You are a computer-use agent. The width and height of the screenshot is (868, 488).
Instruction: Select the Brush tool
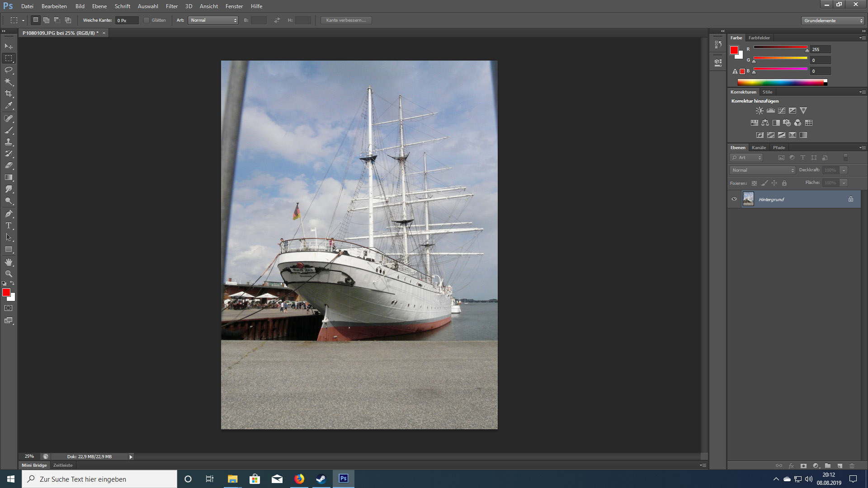tap(9, 130)
